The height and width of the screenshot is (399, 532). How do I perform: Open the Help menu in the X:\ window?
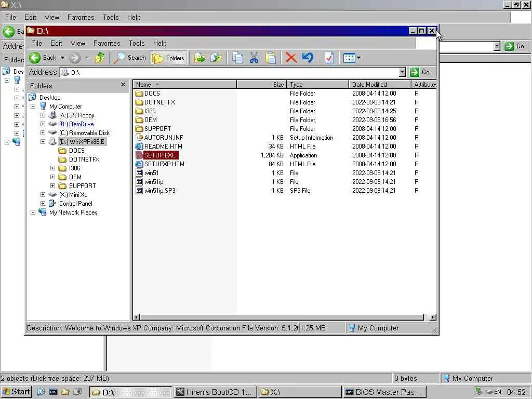pyautogui.click(x=134, y=17)
